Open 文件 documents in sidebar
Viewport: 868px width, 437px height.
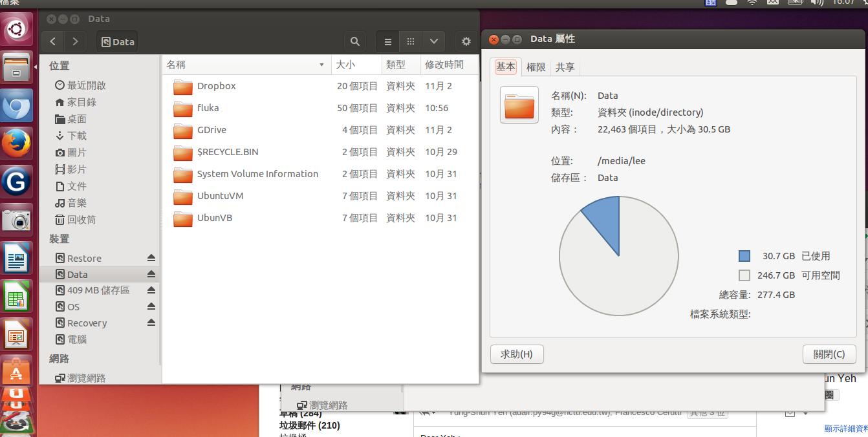click(x=71, y=186)
